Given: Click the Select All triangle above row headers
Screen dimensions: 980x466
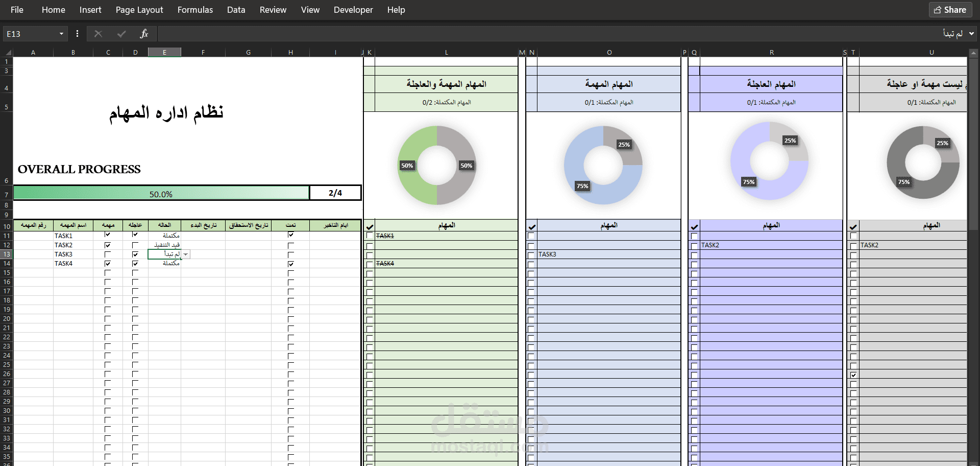Looking at the screenshot, I should tap(7, 52).
